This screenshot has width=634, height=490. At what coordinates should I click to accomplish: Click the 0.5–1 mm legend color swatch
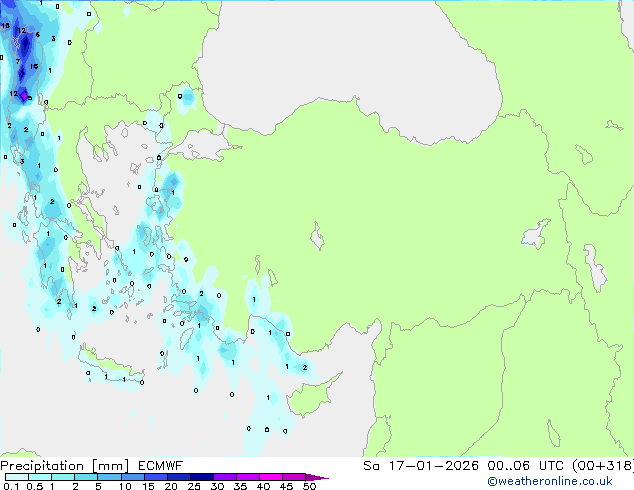40,477
